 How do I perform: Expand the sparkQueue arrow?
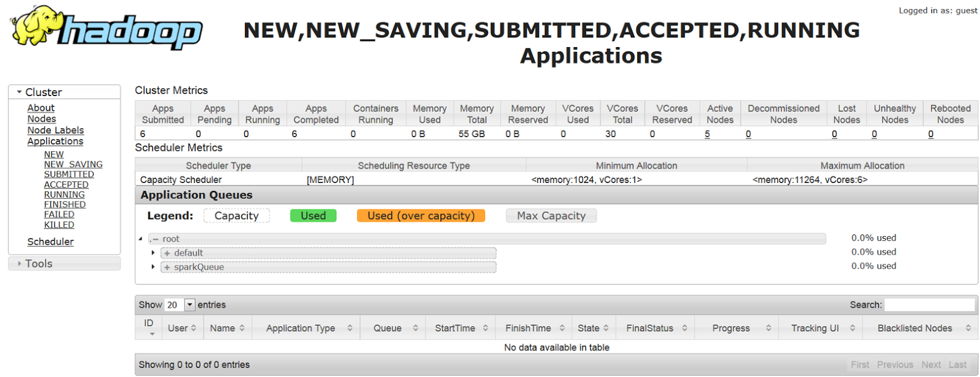153,267
